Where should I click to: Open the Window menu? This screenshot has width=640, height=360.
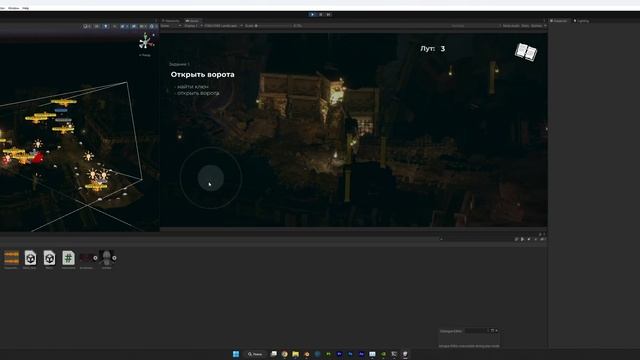[13, 8]
